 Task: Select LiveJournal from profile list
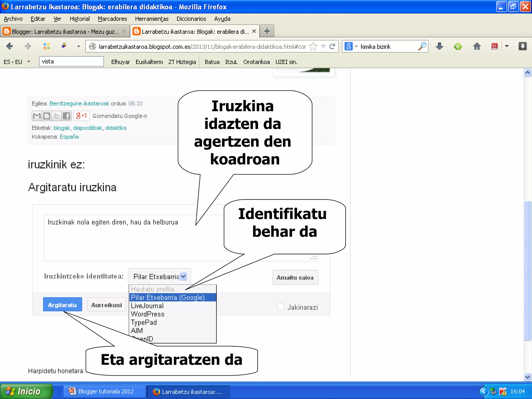(173, 306)
